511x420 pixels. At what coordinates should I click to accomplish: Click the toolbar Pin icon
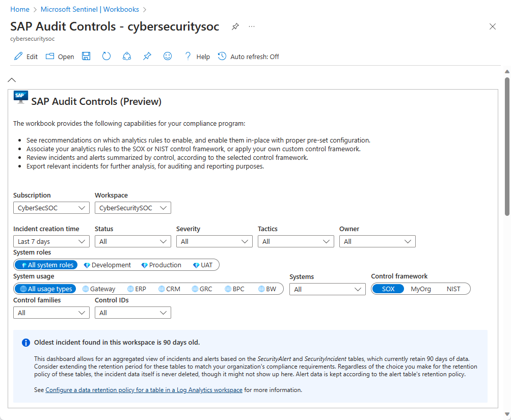pyautogui.click(x=147, y=57)
